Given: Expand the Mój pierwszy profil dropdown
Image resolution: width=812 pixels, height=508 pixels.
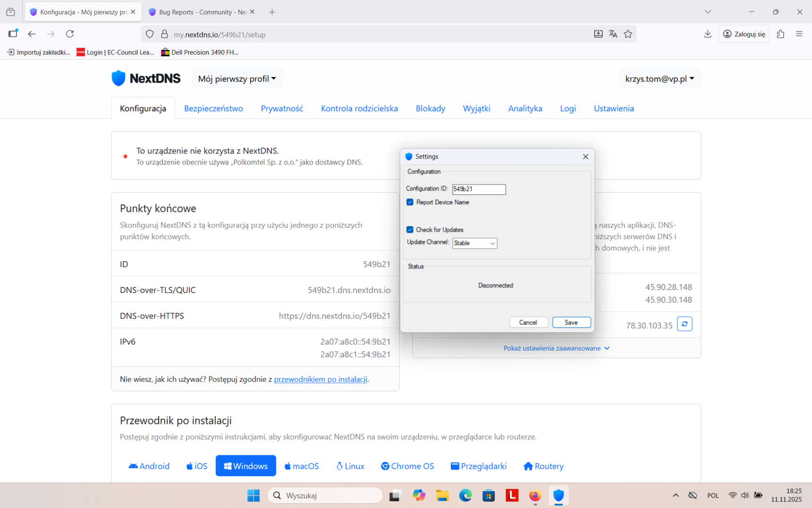Looking at the screenshot, I should 237,79.
